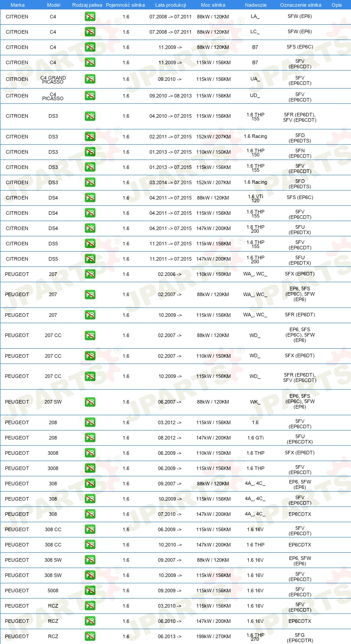Select the WK_ body code cell

[255, 402]
